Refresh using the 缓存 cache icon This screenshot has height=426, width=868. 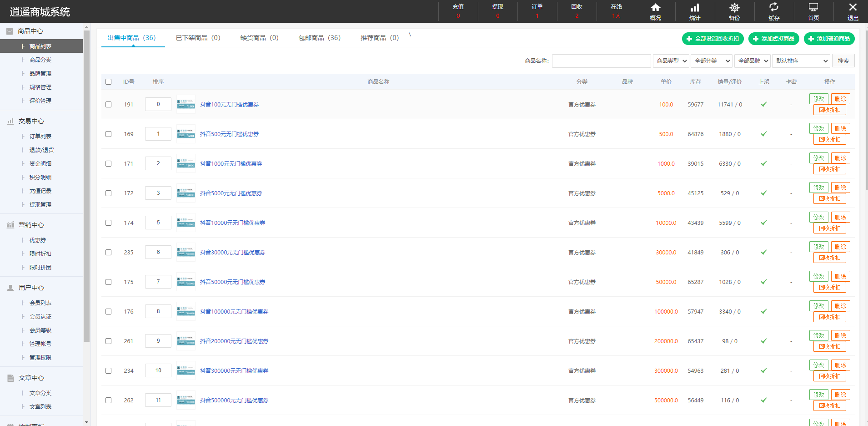pyautogui.click(x=774, y=11)
